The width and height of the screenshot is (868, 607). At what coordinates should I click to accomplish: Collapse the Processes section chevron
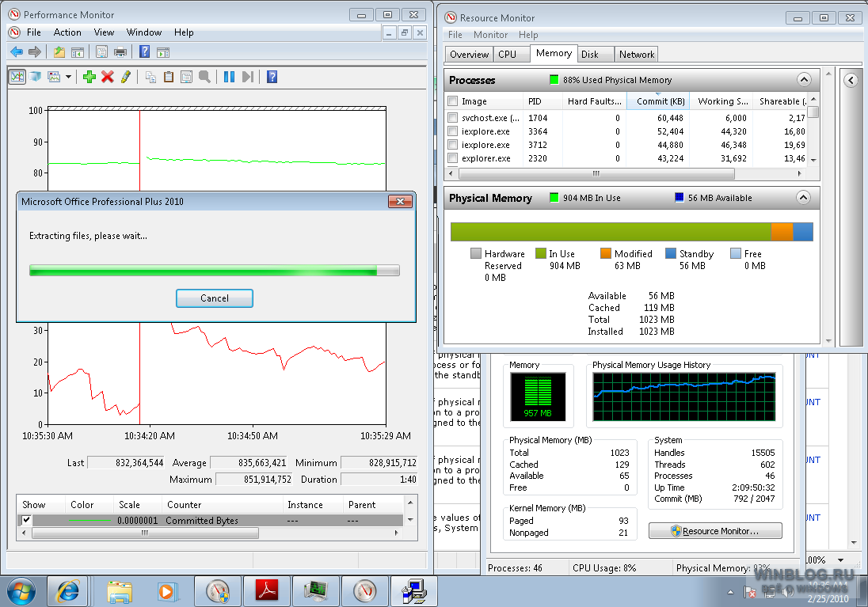click(x=804, y=80)
